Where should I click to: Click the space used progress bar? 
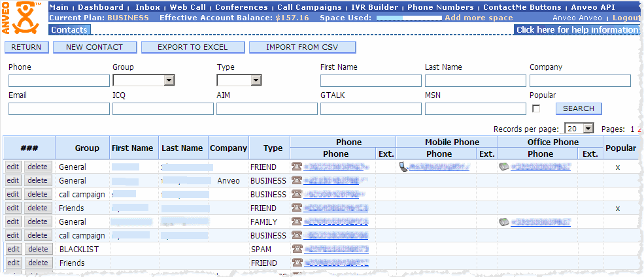409,18
